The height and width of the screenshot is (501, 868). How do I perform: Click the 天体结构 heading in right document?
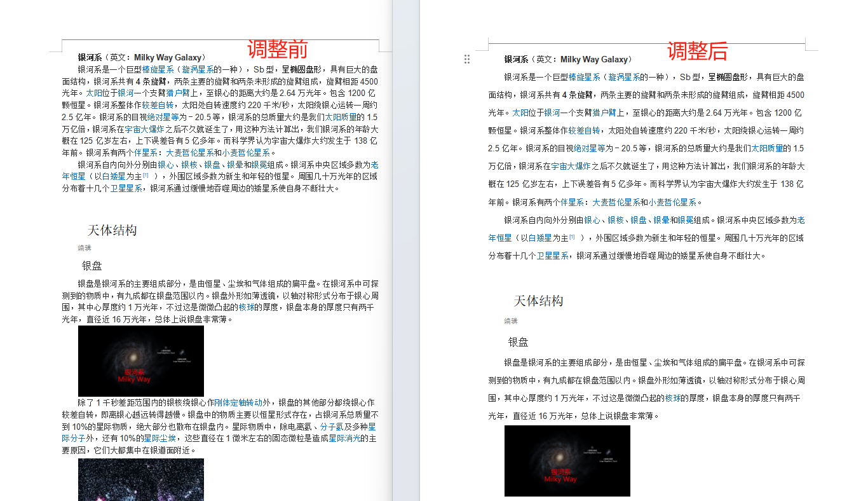tap(538, 301)
